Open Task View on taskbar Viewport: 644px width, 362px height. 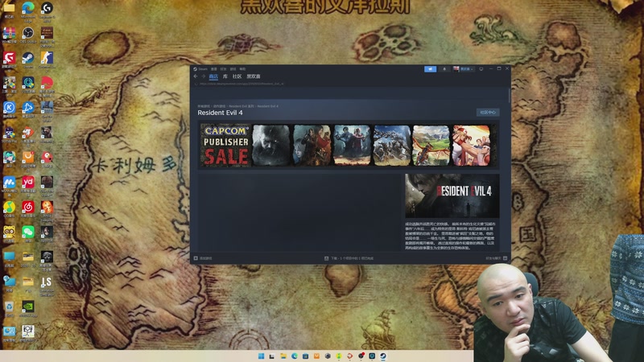coord(272,356)
